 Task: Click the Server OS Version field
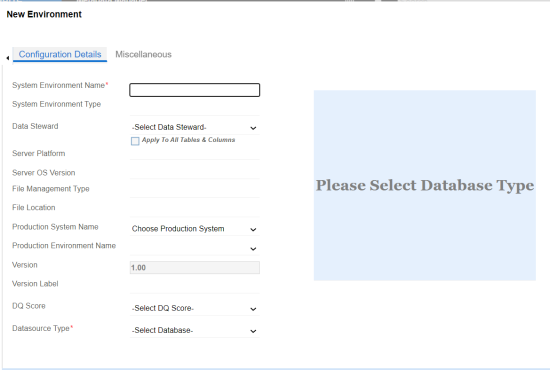pos(195,172)
